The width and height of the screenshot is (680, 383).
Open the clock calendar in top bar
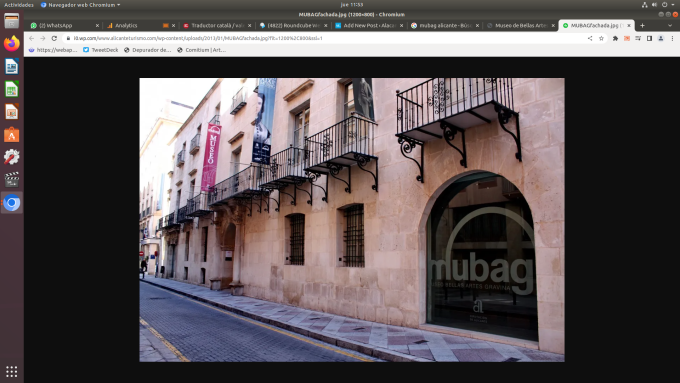352,5
